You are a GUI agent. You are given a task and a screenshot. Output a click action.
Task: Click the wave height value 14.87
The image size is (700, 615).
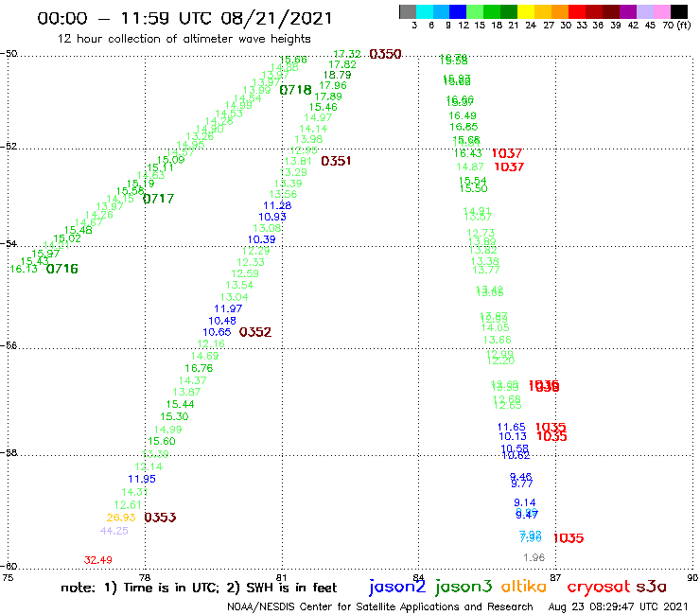tap(470, 167)
